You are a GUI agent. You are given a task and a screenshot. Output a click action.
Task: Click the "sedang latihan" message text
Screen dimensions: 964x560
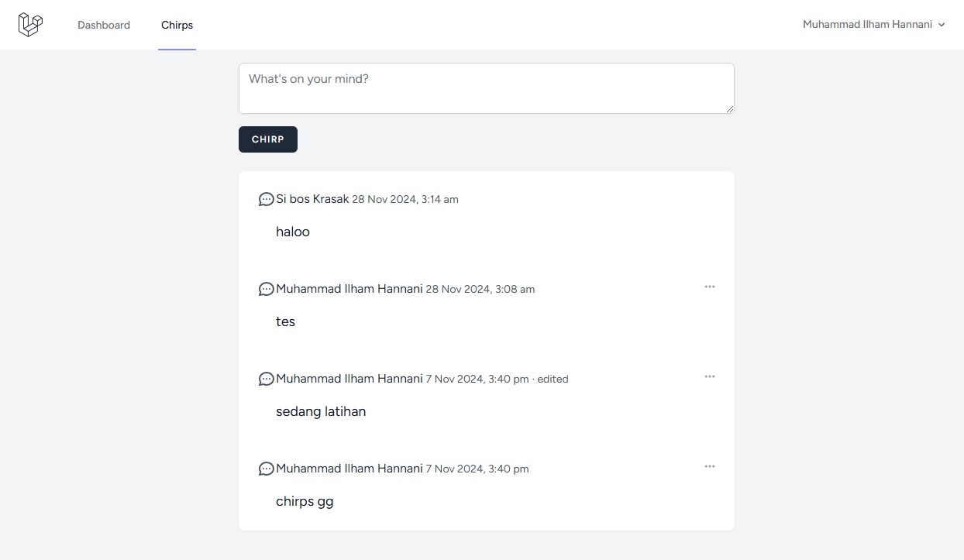click(321, 411)
